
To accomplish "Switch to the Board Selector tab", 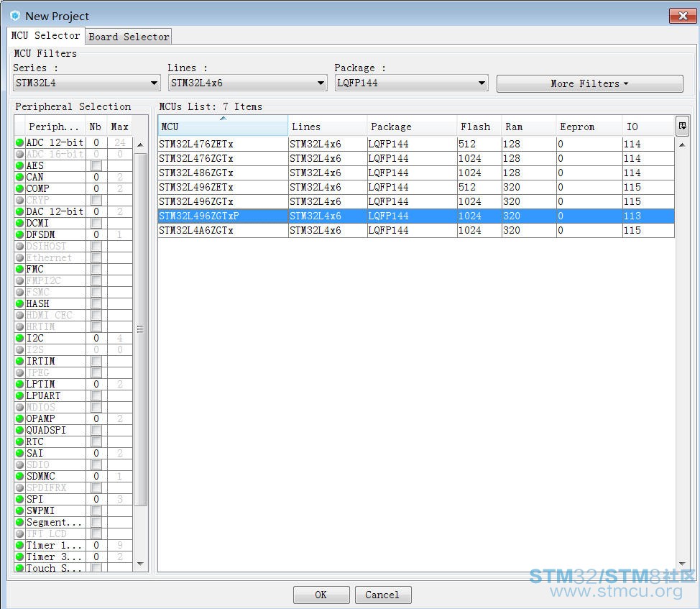I will point(129,37).
